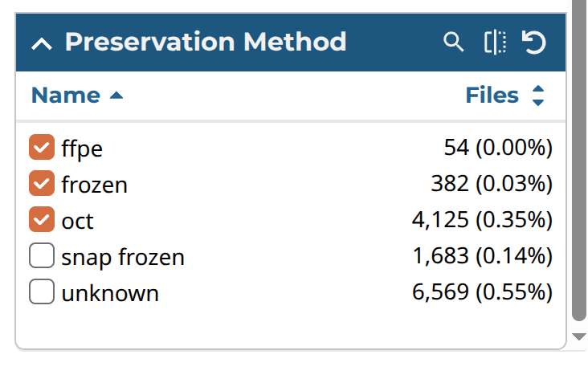Collapse the Preservation Method panel

[x=41, y=43]
